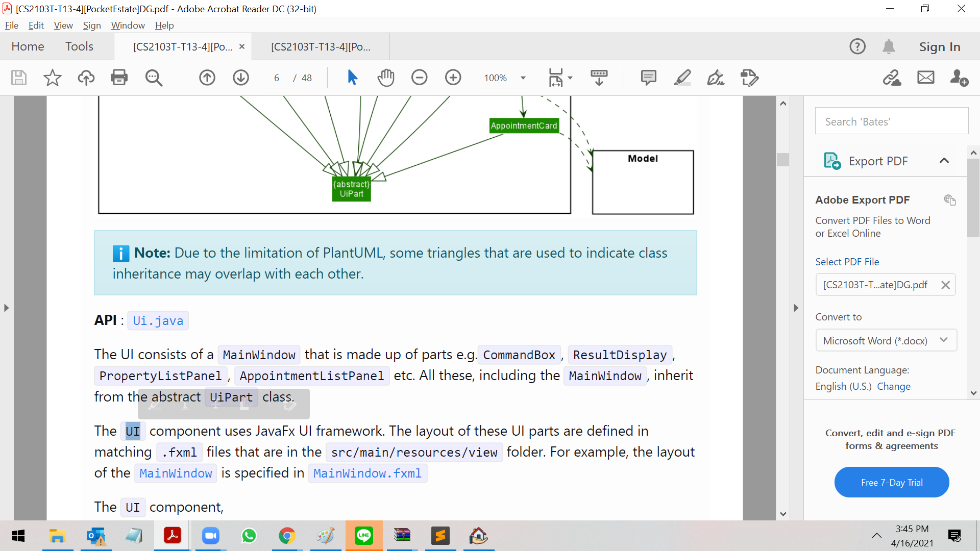The image size is (980, 551).
Task: Add a sticky note comment
Action: point(648,78)
